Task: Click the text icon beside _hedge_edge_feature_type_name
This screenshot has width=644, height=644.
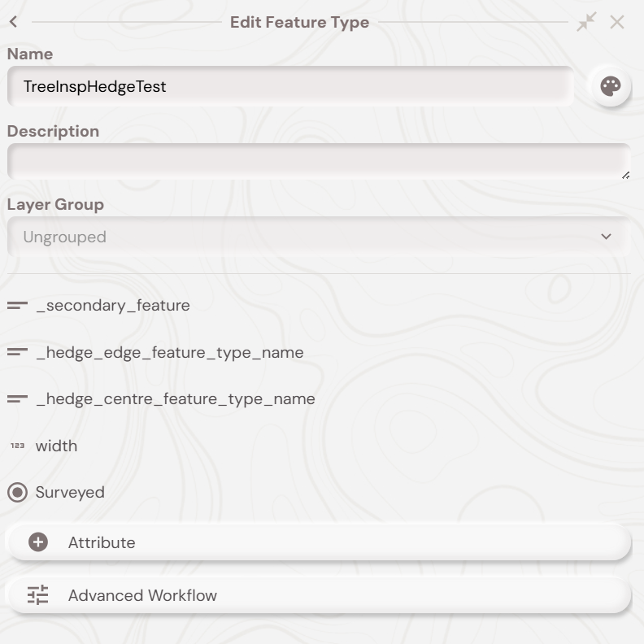Action: coord(17,353)
